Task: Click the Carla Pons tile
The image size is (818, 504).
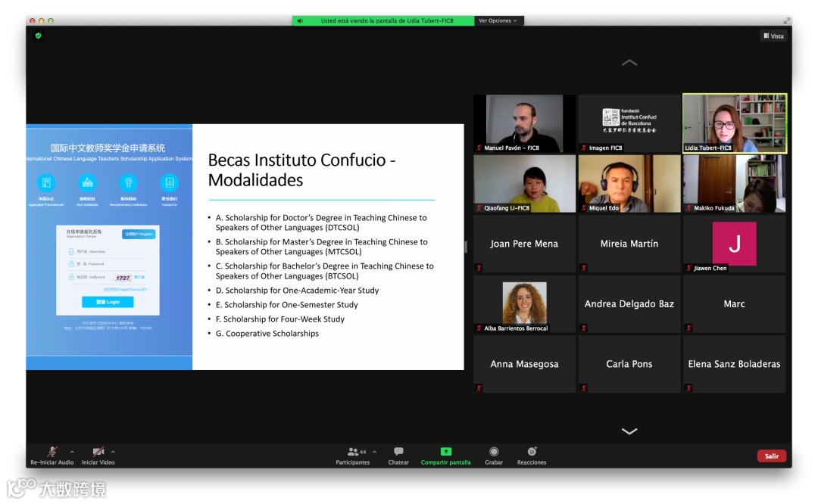Action: click(x=629, y=364)
